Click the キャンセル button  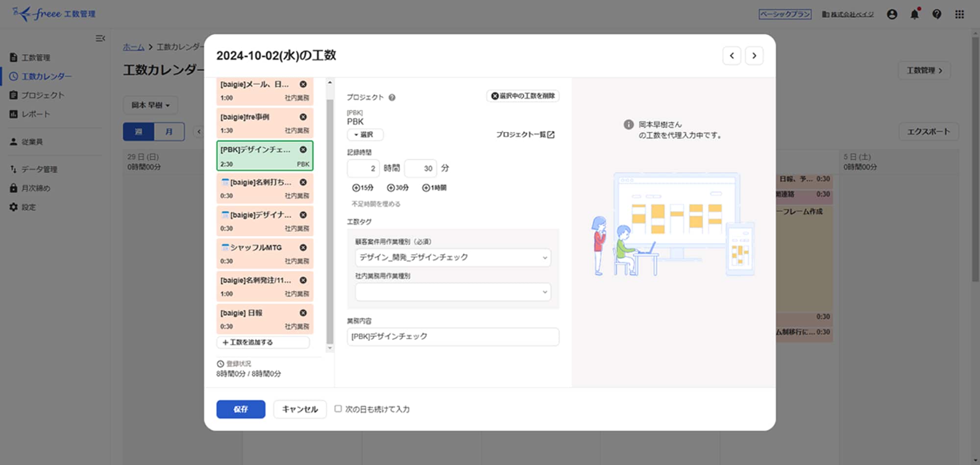[300, 409]
